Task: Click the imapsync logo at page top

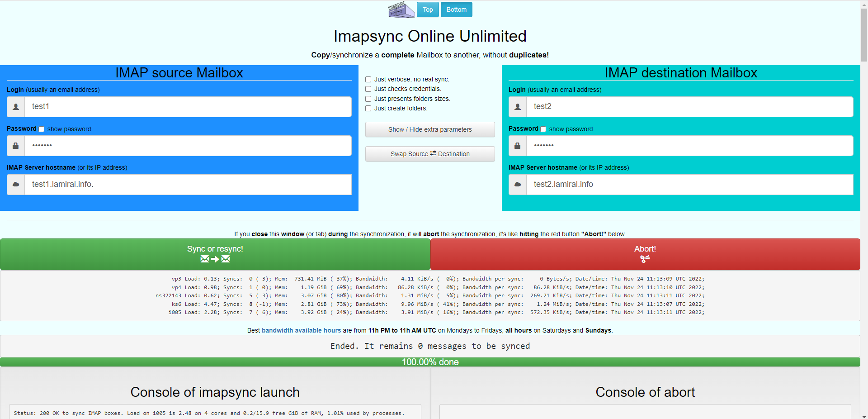Action: 401,10
